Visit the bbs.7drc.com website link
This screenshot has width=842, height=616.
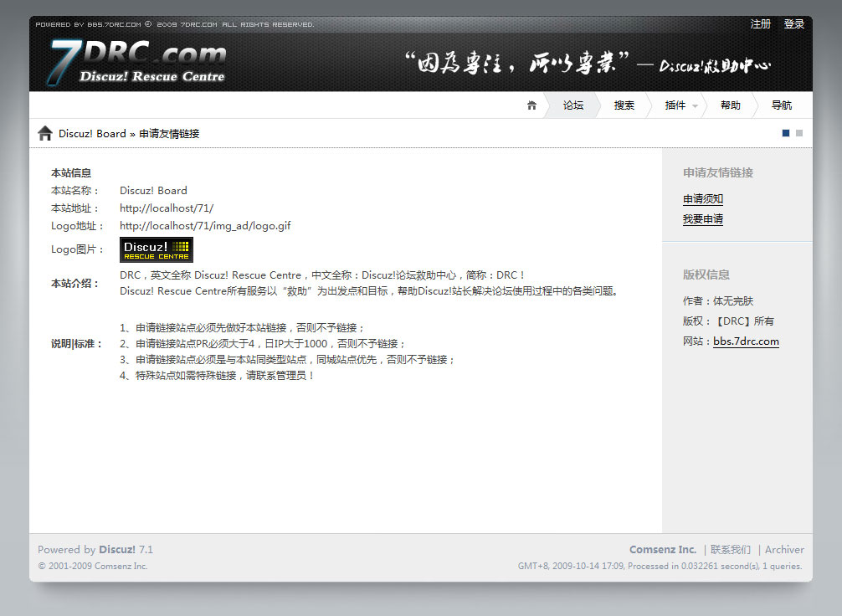pyautogui.click(x=746, y=341)
